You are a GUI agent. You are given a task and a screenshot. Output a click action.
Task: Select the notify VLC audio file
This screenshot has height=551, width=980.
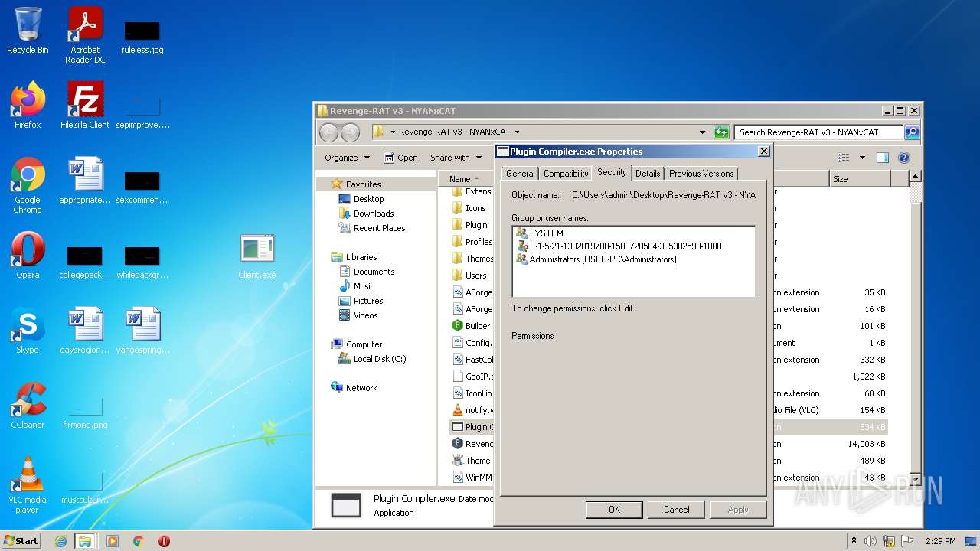472,410
